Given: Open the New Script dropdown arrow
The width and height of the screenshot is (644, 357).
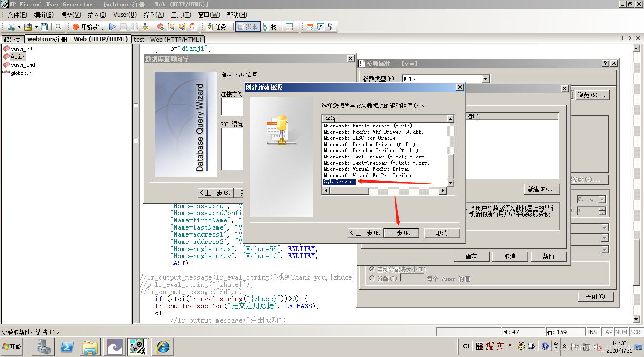Looking at the screenshot, I should point(19,27).
